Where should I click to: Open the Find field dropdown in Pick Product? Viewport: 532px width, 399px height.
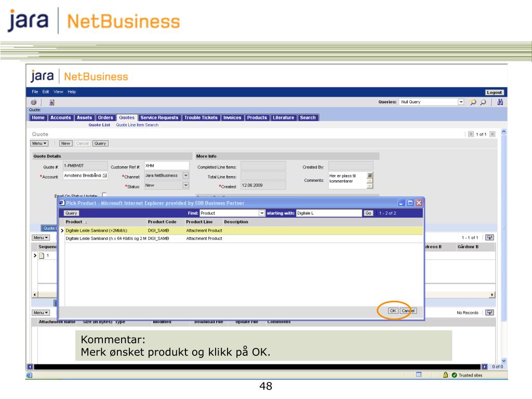(x=262, y=213)
